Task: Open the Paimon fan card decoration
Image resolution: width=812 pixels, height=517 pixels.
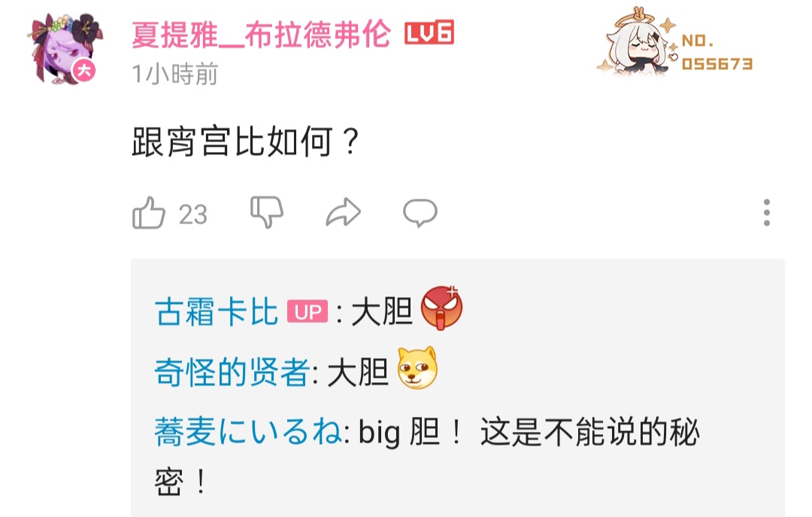Action: pyautogui.click(x=638, y=43)
